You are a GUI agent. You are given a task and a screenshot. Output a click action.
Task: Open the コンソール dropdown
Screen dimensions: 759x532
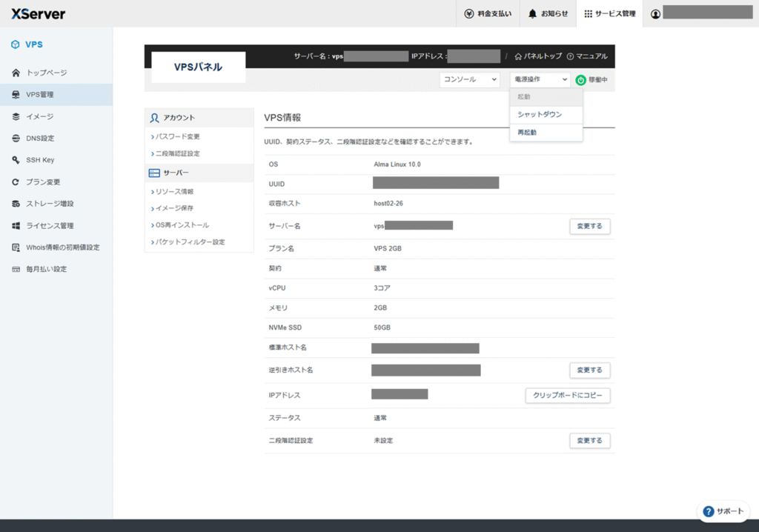coord(469,79)
